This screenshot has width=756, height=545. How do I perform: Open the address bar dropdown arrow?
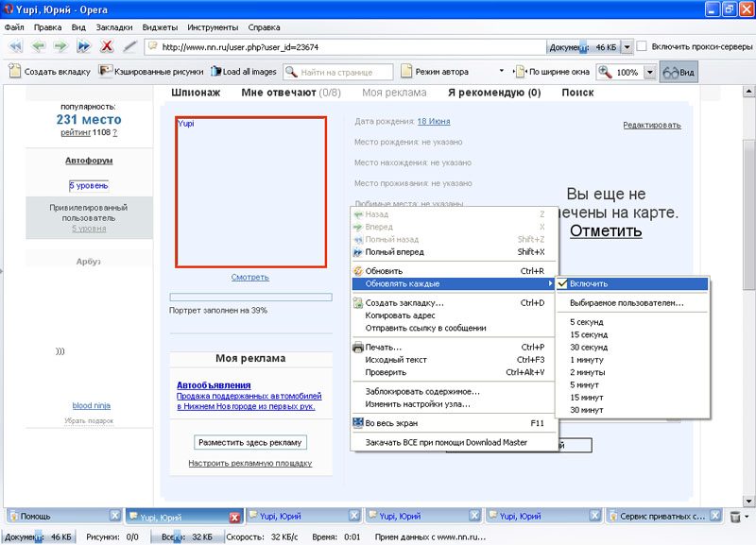click(x=627, y=47)
